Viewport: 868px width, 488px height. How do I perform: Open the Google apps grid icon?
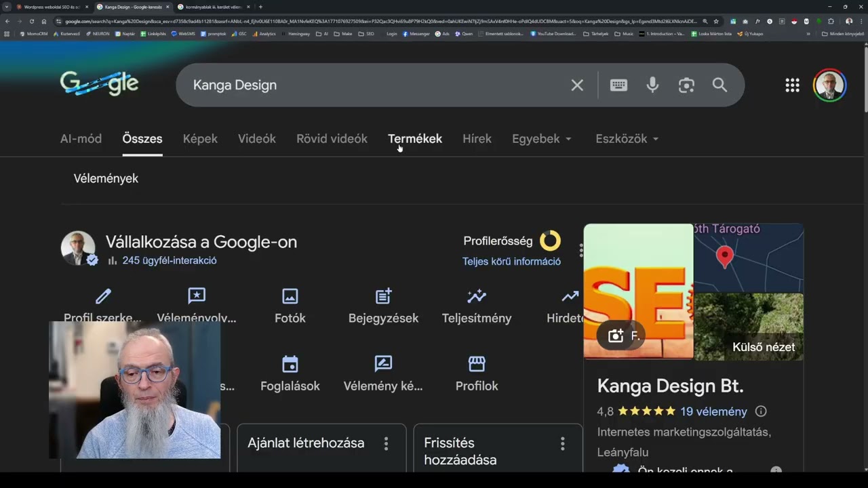click(792, 85)
